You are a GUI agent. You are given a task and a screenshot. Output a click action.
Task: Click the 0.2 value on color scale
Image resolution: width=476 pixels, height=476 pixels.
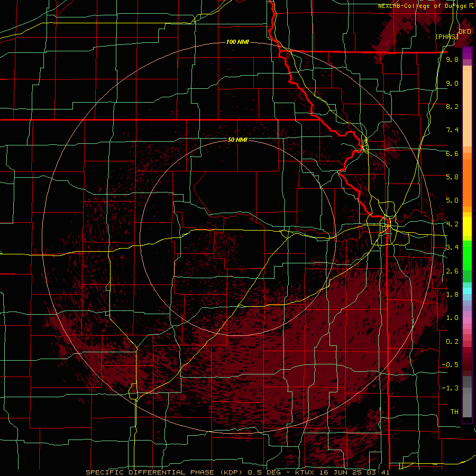pos(452,342)
